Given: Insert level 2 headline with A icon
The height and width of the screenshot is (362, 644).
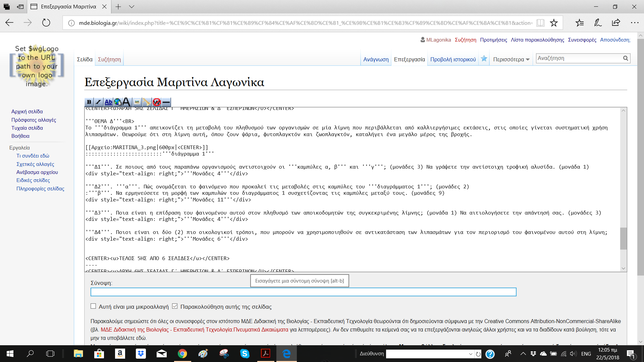Looking at the screenshot, I should pyautogui.click(x=127, y=102).
